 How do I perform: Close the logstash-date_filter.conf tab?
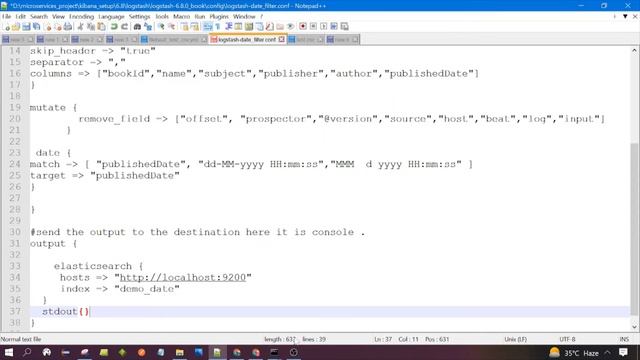(282, 40)
